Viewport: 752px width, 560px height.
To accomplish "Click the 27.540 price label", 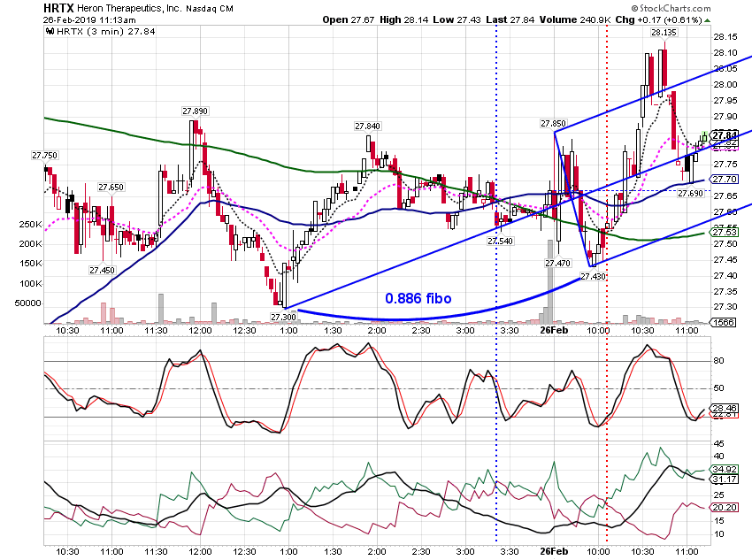I will [500, 242].
